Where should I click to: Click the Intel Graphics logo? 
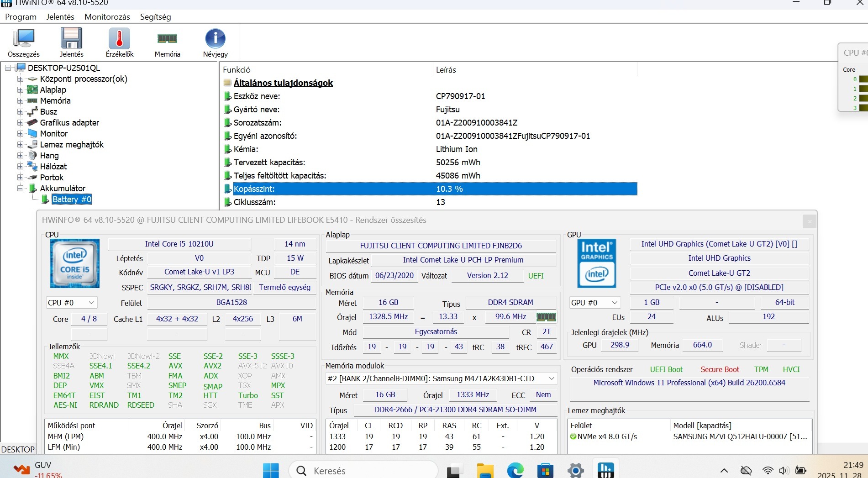click(x=596, y=263)
